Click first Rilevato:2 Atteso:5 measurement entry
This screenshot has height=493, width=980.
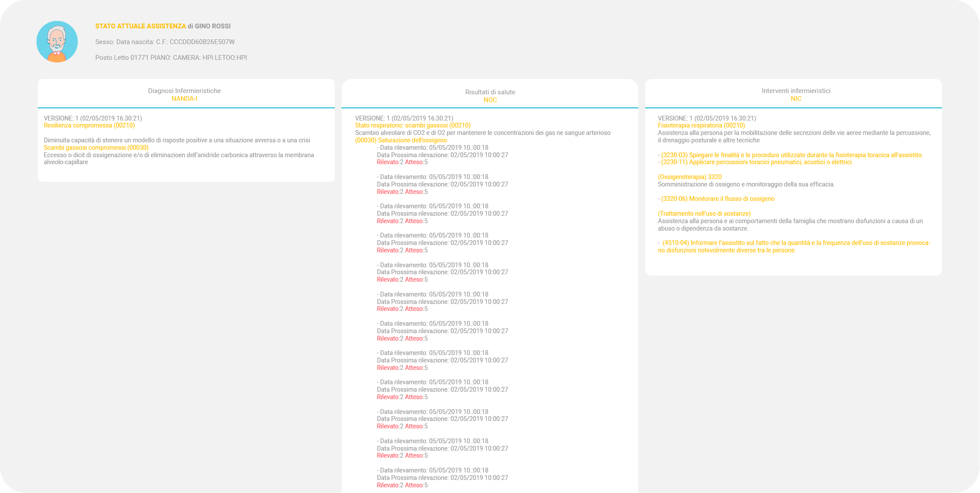point(402,162)
